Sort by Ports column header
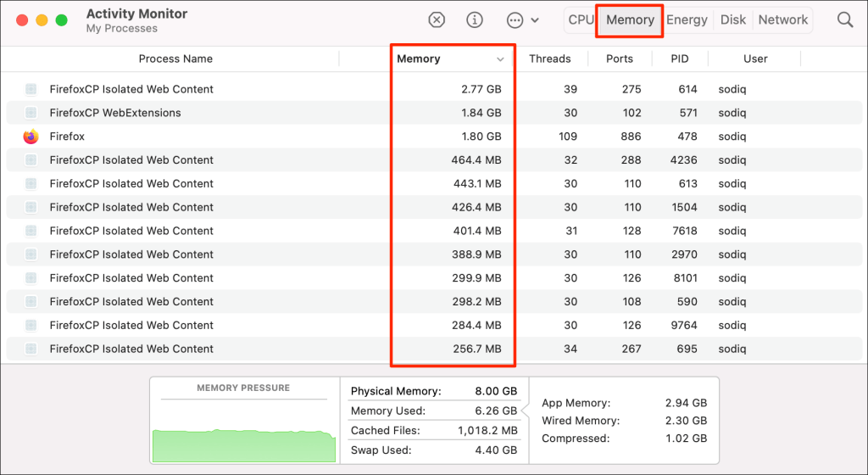This screenshot has height=475, width=868. (x=620, y=59)
